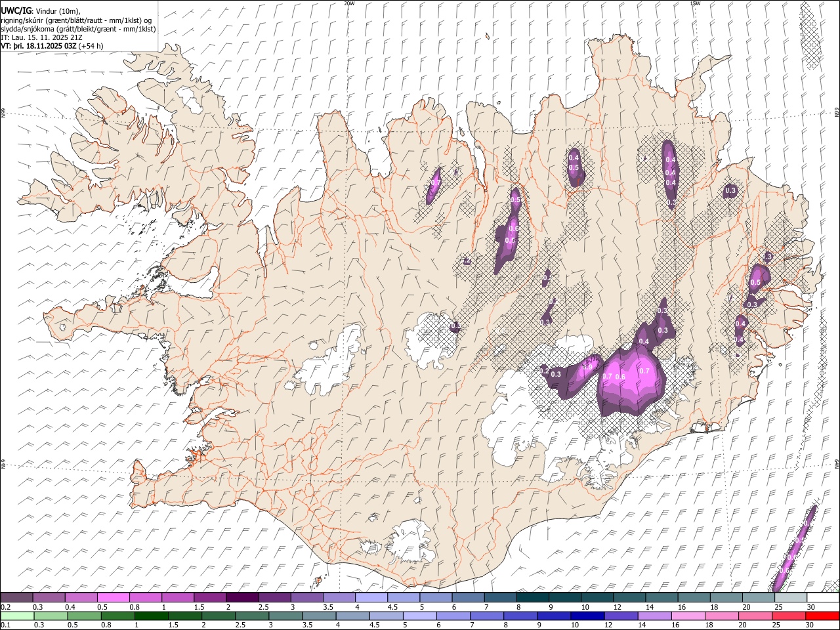Click the 'rigning/skúrir' description line
This screenshot has height=630, width=840.
pos(76,20)
